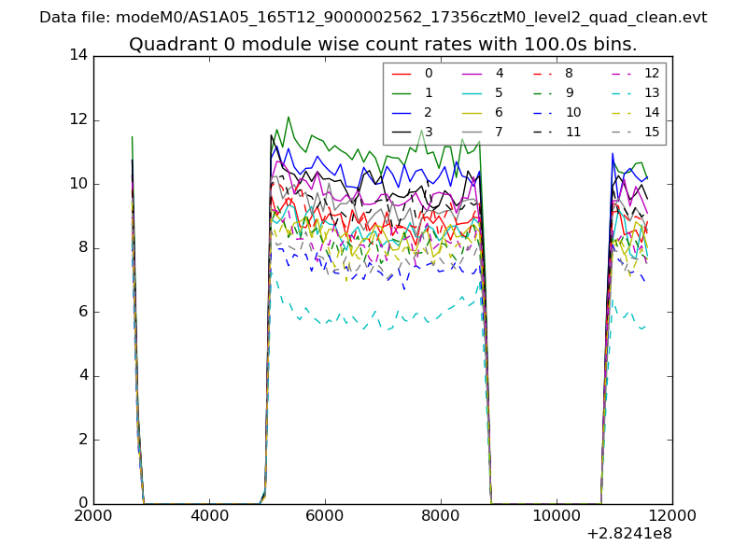
Task: Click the red line swatch for module 0
Action: (x=402, y=73)
